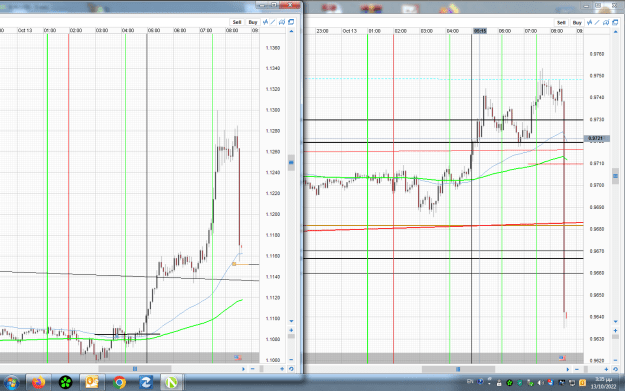This screenshot has height=391, width=625.
Task: Click the 1.1360 price label on the left scale
Action: (273, 48)
